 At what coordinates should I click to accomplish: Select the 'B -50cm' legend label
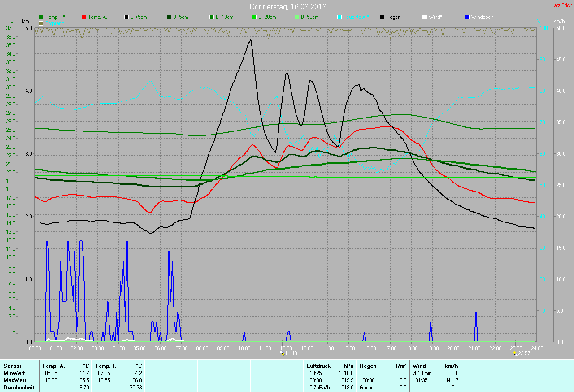point(310,17)
